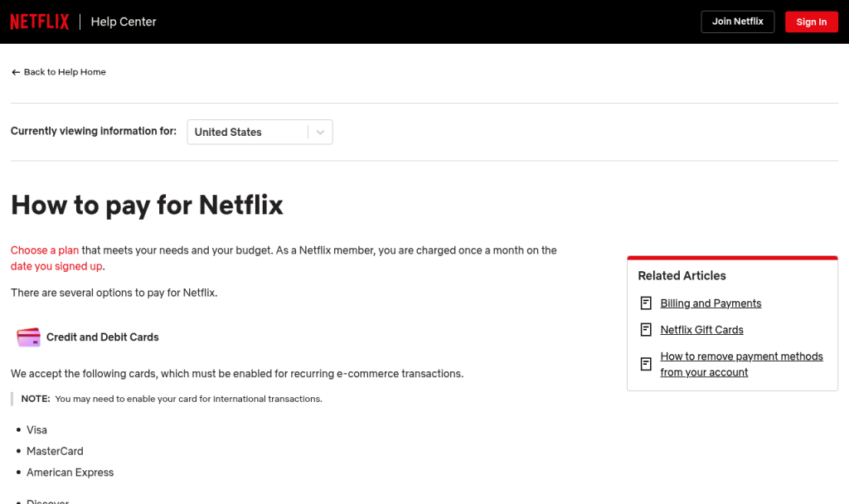849x504 pixels.
Task: Click the red Sign In button
Action: [811, 22]
